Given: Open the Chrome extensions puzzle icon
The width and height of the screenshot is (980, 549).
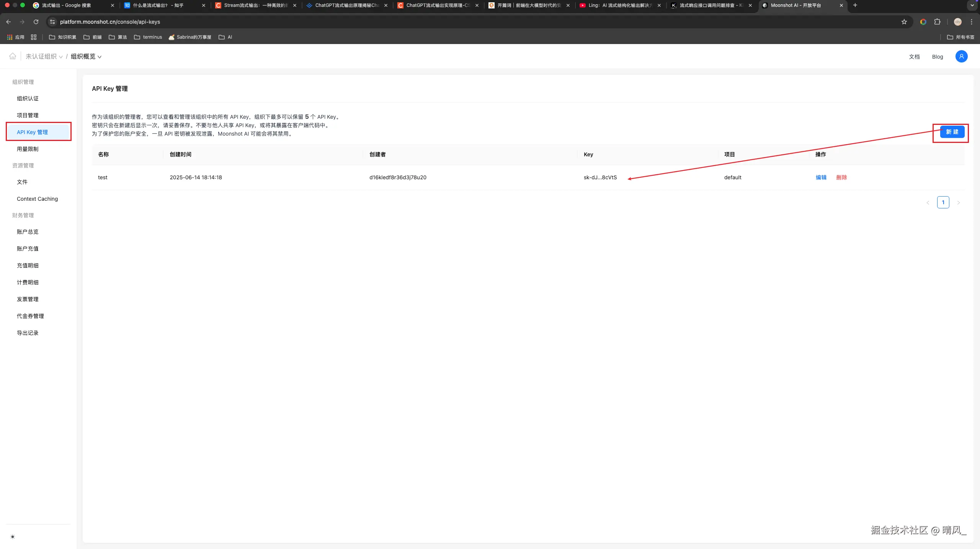Looking at the screenshot, I should tap(937, 22).
